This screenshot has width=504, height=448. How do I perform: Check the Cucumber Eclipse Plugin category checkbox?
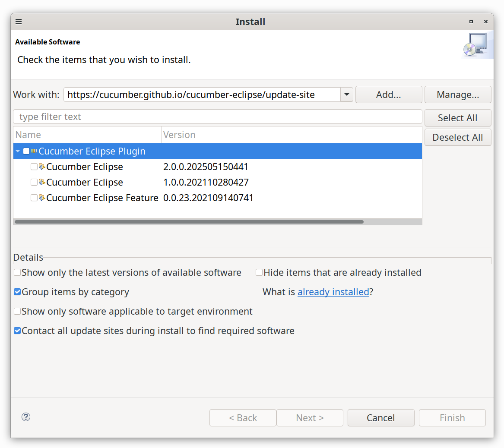pyautogui.click(x=26, y=151)
